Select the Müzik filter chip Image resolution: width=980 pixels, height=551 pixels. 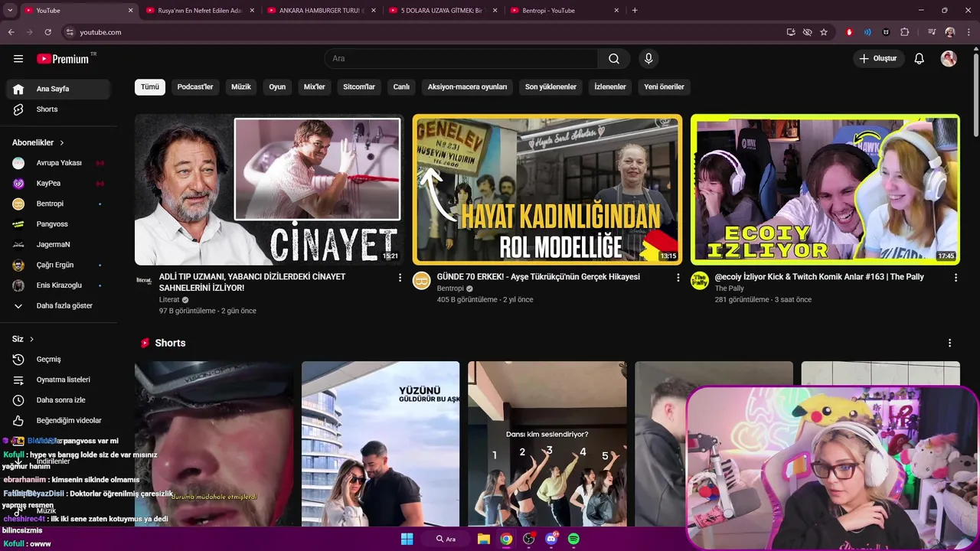tap(241, 87)
